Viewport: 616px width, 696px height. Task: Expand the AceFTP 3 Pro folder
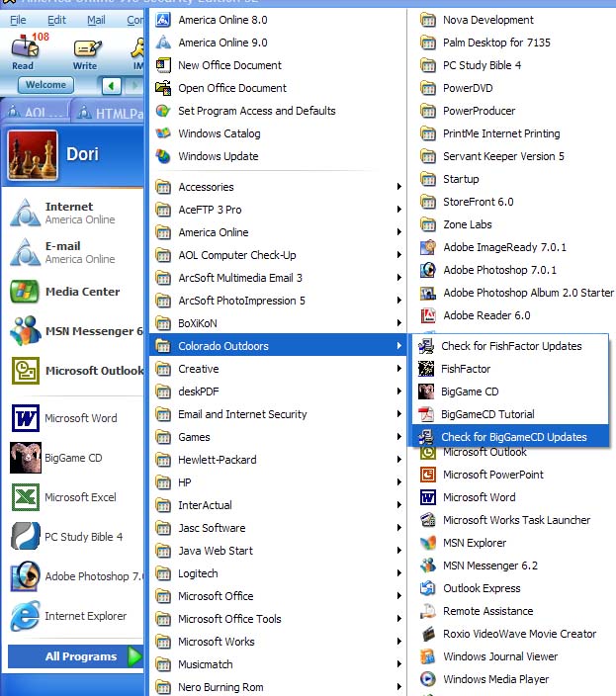pos(278,210)
